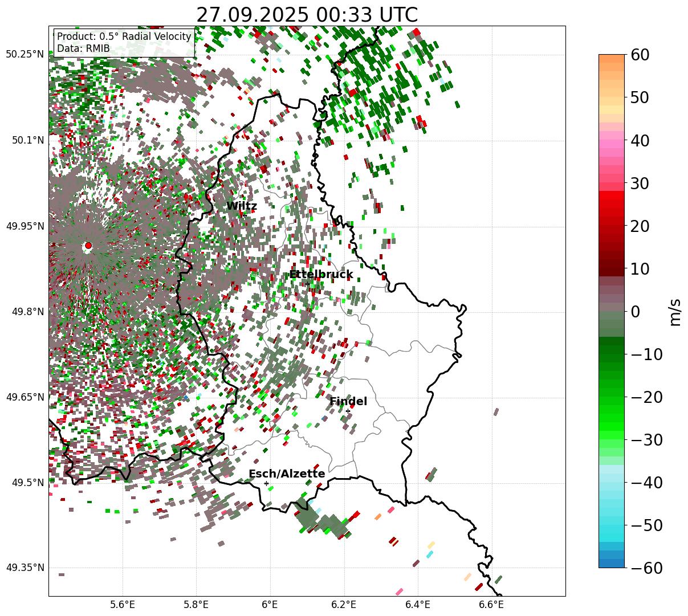Image resolution: width=688 pixels, height=616 pixels.
Task: Click the red radar site marker dot
Action: click(x=88, y=246)
